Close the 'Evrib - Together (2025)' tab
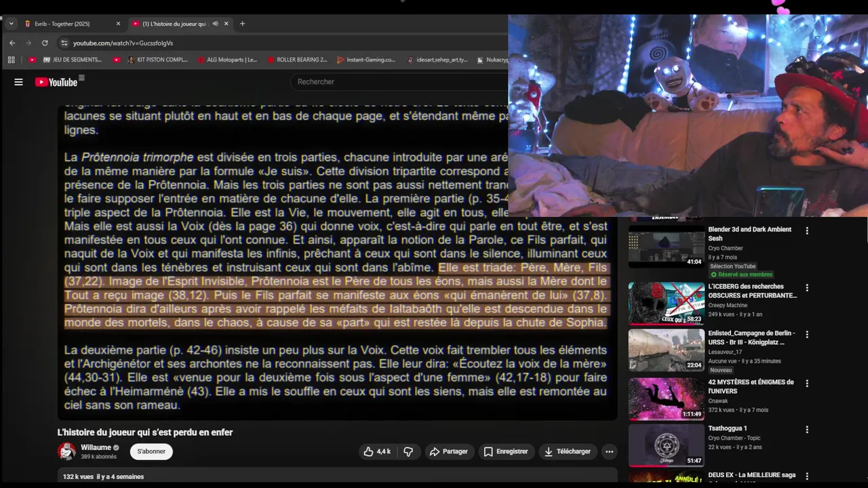 (x=118, y=24)
